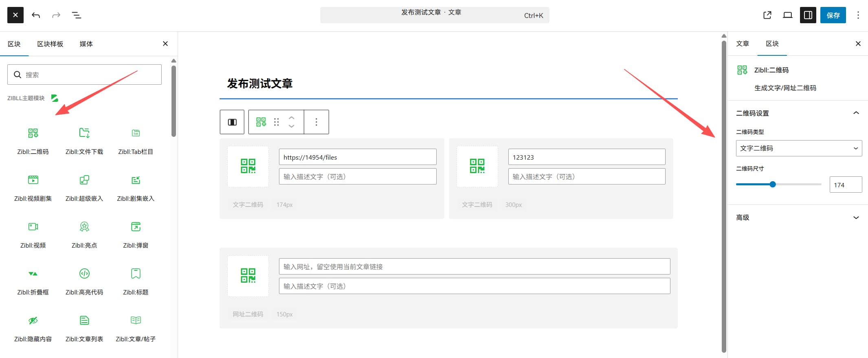Click description field under https://14954/files
Screen dimensions: 868x358
358,176
